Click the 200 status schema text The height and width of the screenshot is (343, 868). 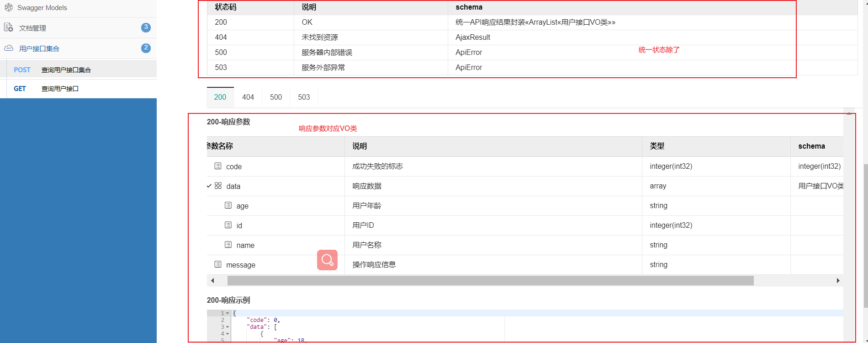[535, 22]
